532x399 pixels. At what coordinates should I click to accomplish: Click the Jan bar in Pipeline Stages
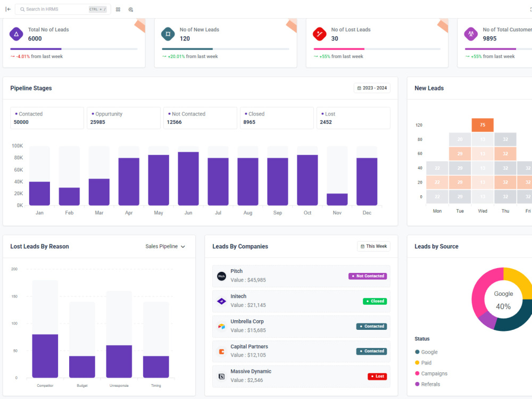(x=39, y=194)
